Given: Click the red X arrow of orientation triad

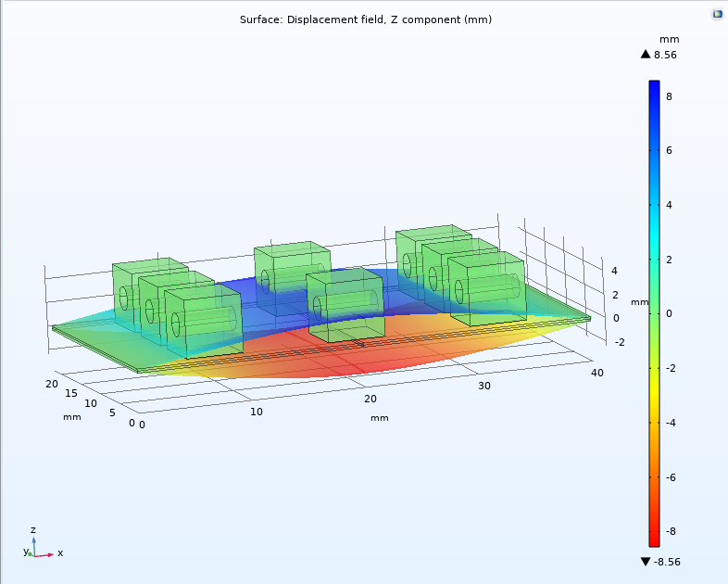Looking at the screenshot, I should point(48,553).
